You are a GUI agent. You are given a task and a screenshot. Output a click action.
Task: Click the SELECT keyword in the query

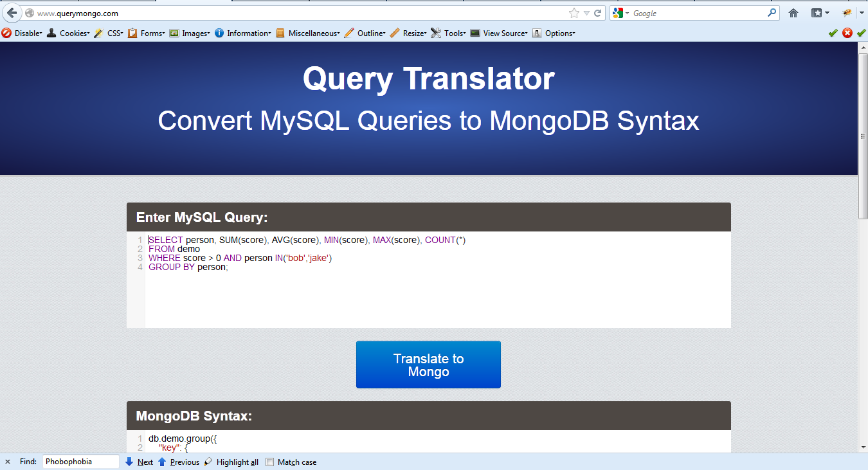(166, 240)
